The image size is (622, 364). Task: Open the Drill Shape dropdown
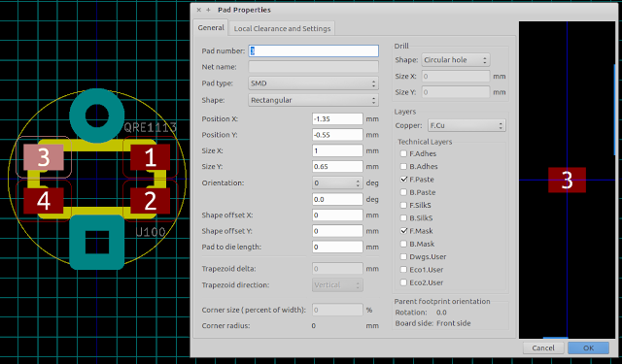pos(456,60)
